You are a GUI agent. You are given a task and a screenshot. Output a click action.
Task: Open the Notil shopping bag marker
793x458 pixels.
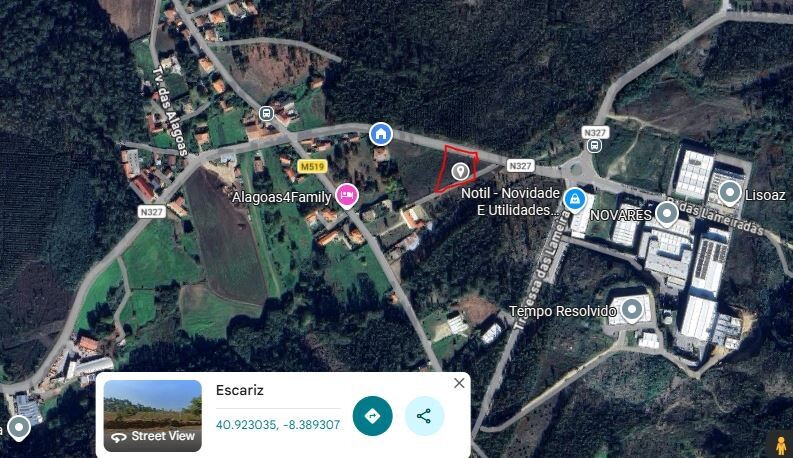[575, 200]
